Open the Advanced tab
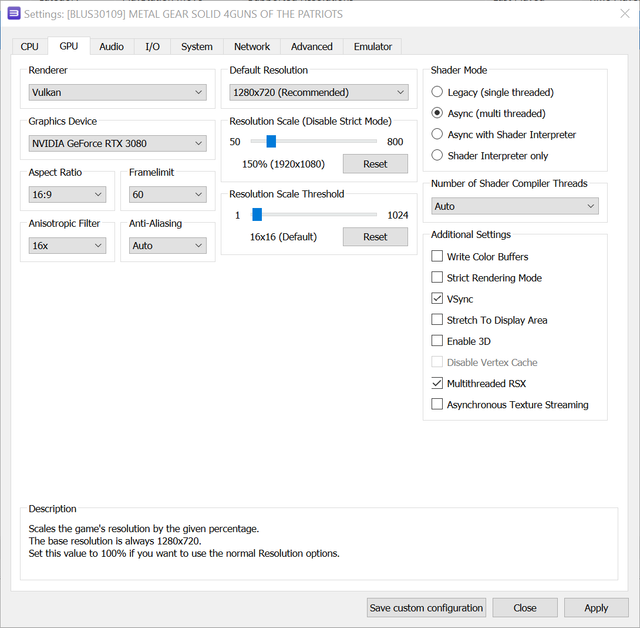640x628 pixels. coord(311,47)
